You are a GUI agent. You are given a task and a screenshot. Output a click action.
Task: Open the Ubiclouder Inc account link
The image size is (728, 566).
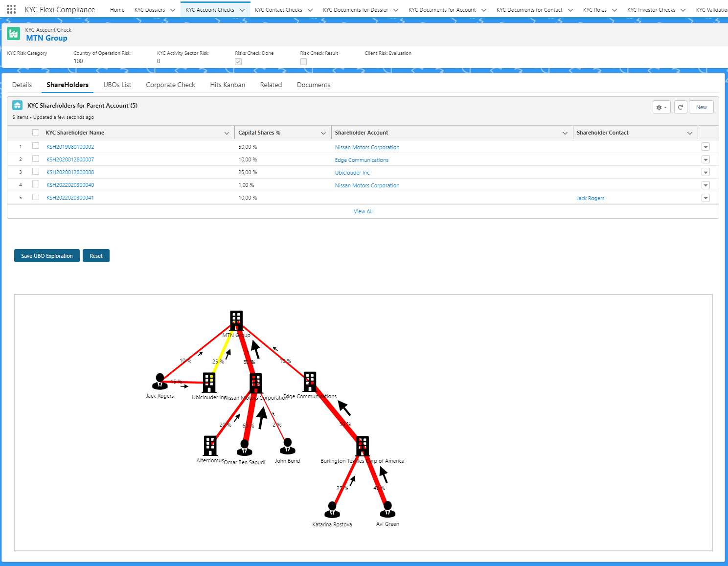352,173
